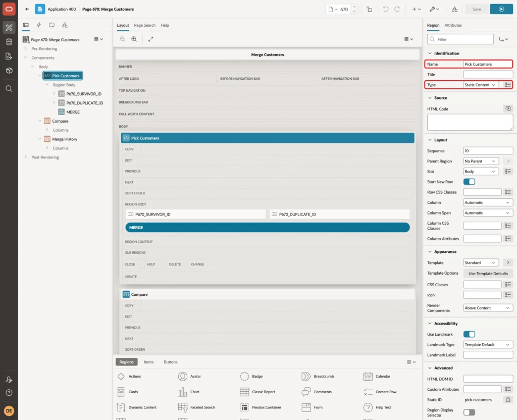
Task: Click the Save and Run Page button
Action: (501, 9)
